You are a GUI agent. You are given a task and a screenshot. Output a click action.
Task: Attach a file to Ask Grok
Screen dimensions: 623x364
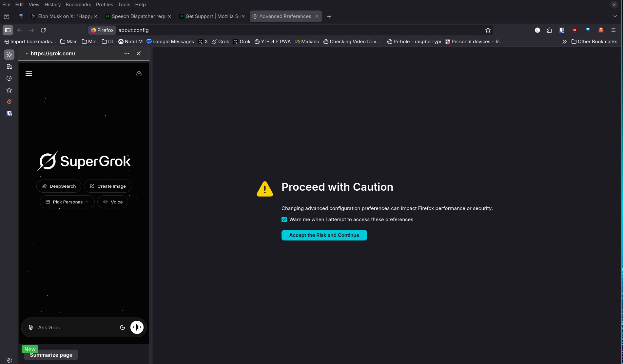[x=31, y=327]
